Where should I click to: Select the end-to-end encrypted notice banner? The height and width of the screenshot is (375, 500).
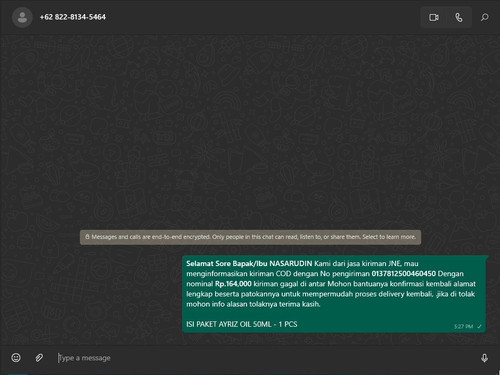[250, 237]
